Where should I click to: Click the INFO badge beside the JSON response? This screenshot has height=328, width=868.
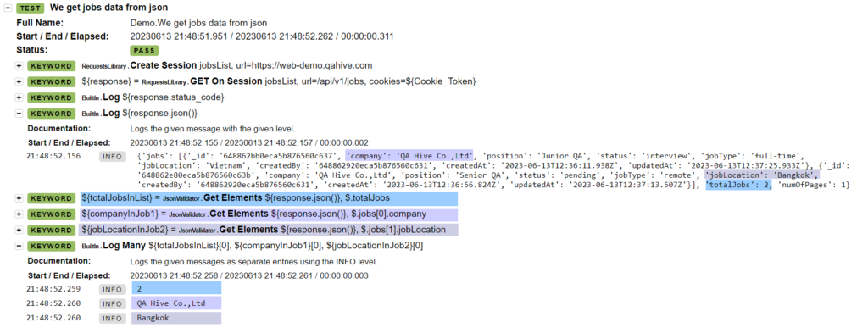pyautogui.click(x=113, y=156)
